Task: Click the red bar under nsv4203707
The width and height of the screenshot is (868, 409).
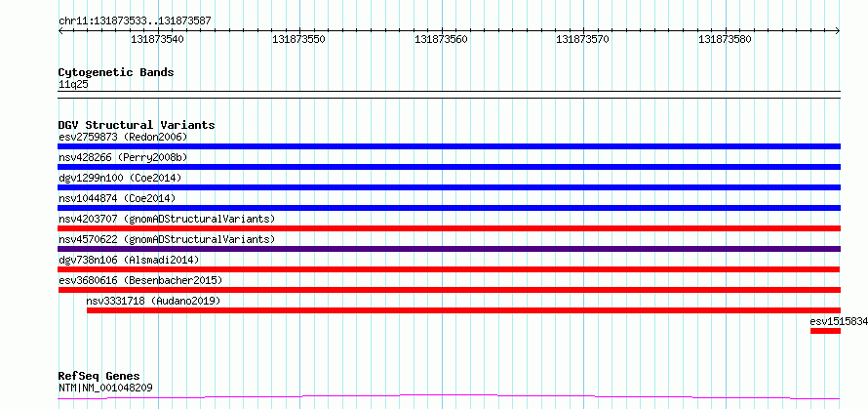Action: tap(449, 228)
